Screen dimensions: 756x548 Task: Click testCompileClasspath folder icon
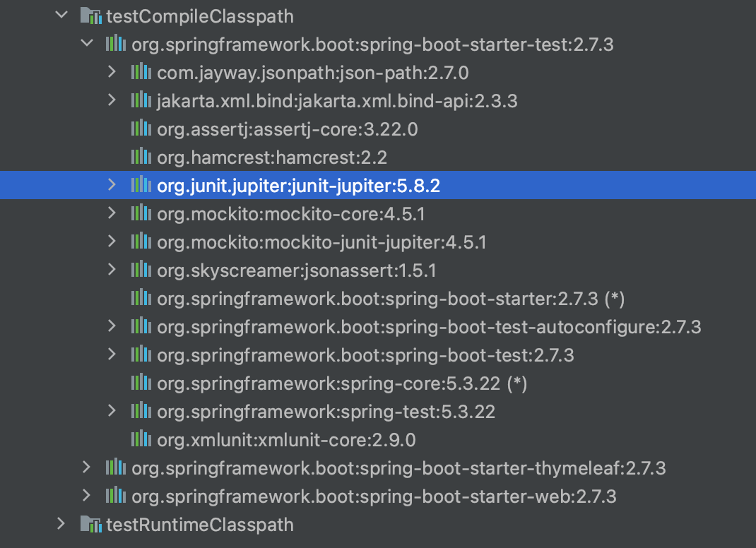(91, 16)
